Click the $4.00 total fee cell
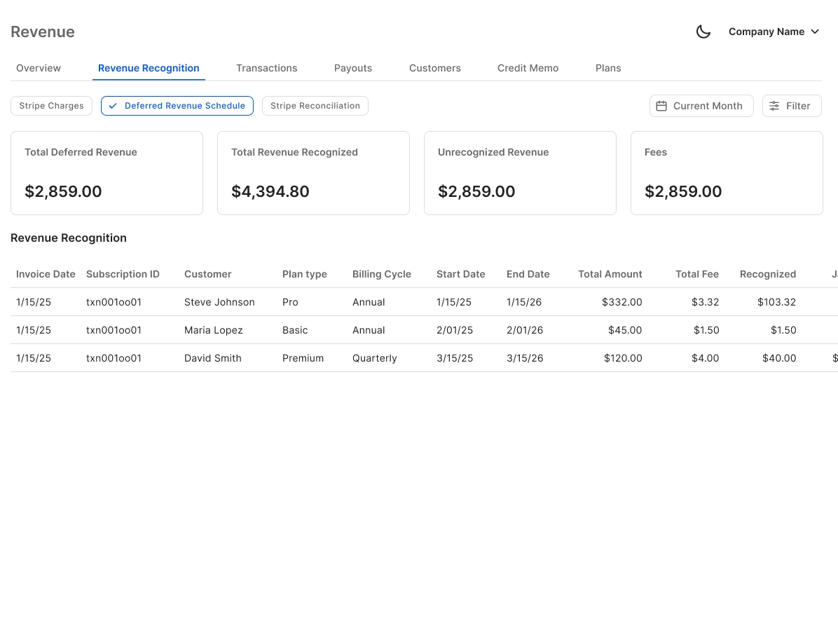This screenshot has height=644, width=838. pos(706,358)
